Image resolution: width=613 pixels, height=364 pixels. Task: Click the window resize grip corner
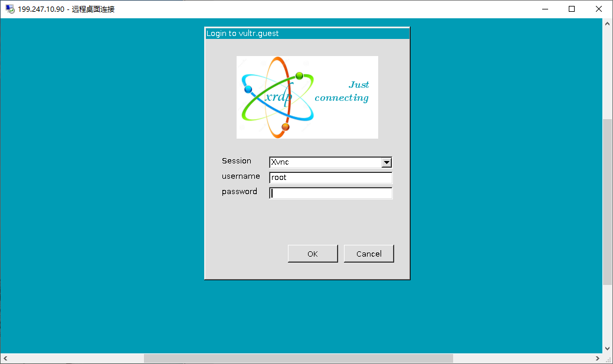tap(608, 359)
